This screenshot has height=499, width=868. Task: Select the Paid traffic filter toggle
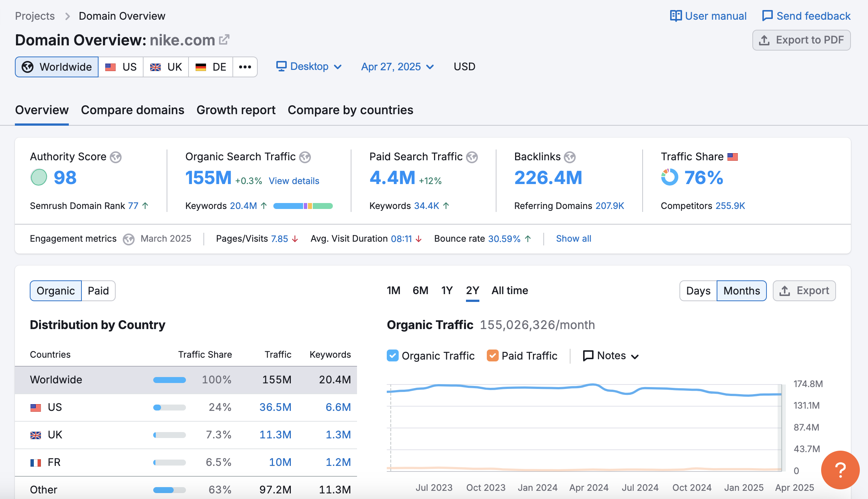(x=99, y=290)
